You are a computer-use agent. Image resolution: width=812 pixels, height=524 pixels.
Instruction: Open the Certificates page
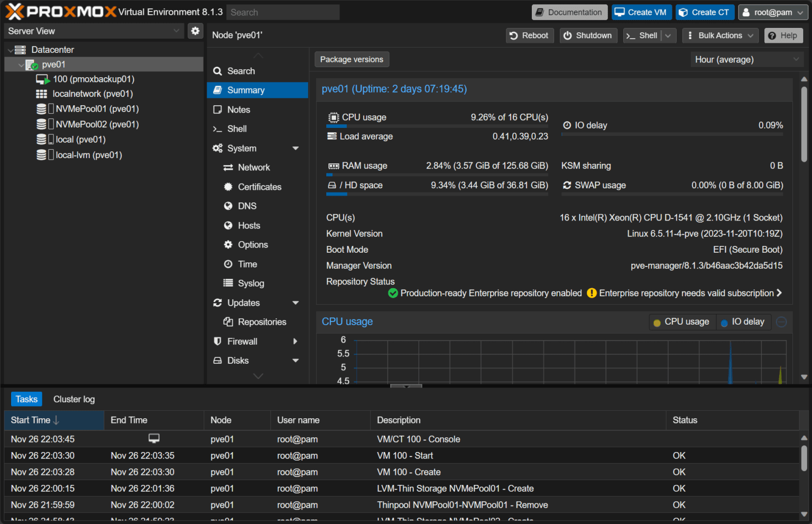[x=259, y=187]
